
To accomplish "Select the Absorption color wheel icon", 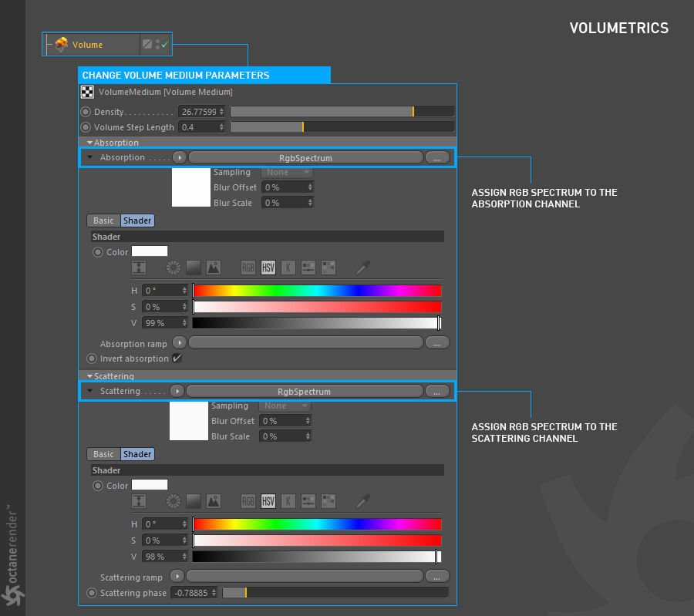I will click(173, 268).
